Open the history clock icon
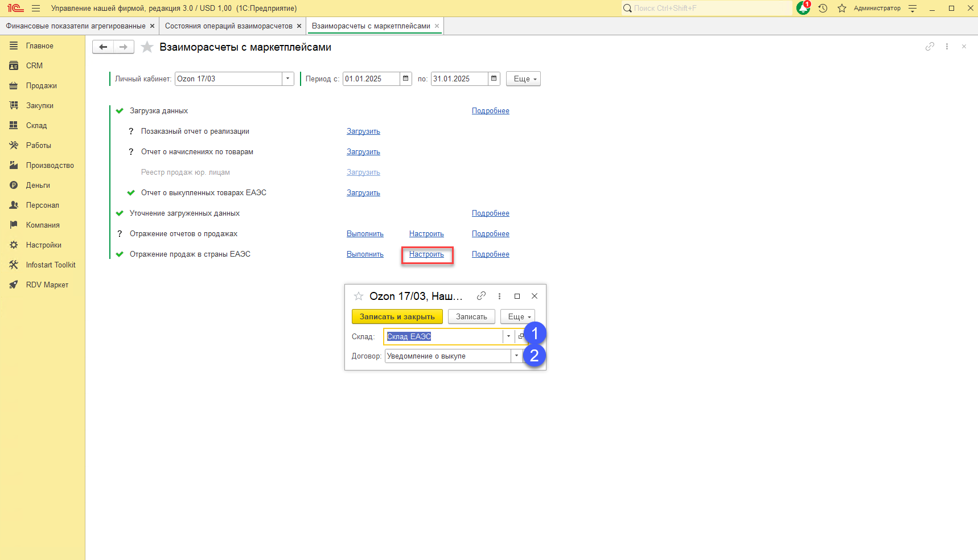This screenshot has width=978, height=560. [x=823, y=9]
